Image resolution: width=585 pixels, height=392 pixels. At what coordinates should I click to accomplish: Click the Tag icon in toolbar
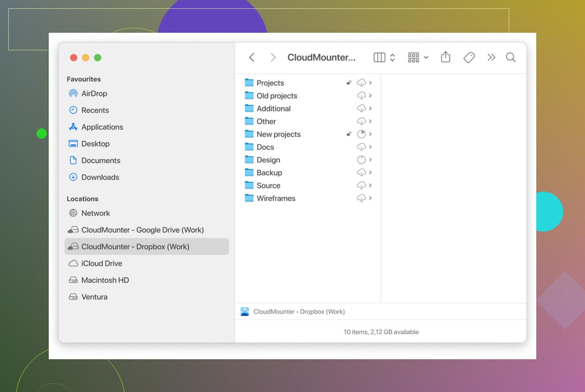pyautogui.click(x=469, y=58)
